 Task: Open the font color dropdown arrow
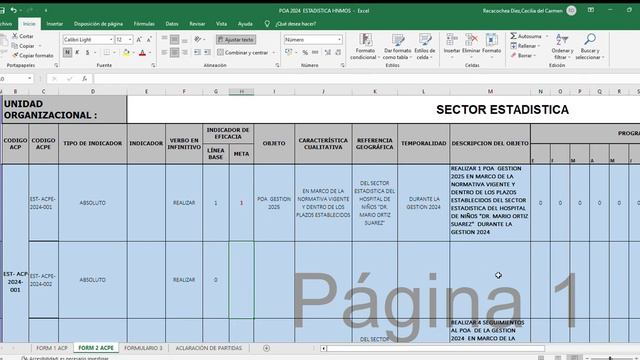point(150,53)
